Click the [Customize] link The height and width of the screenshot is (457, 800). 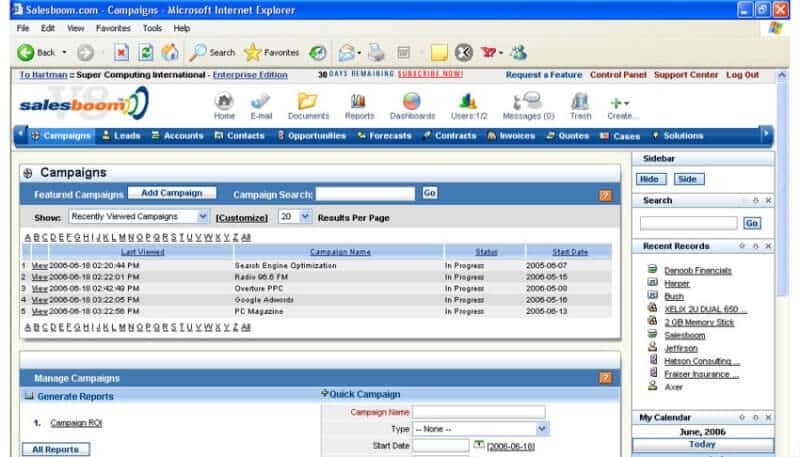pyautogui.click(x=241, y=218)
